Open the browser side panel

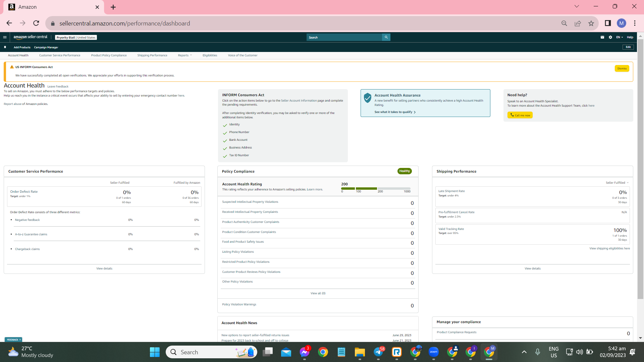pyautogui.click(x=608, y=23)
